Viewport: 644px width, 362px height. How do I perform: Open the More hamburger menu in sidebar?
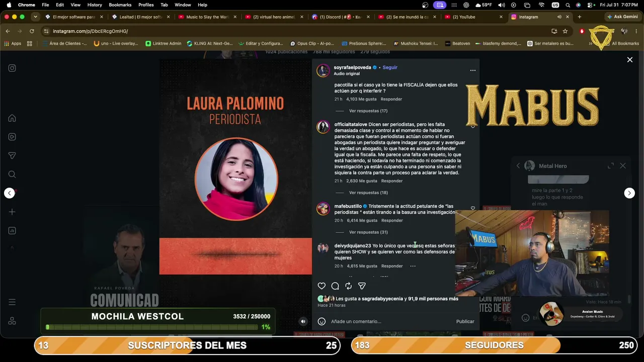point(12,302)
